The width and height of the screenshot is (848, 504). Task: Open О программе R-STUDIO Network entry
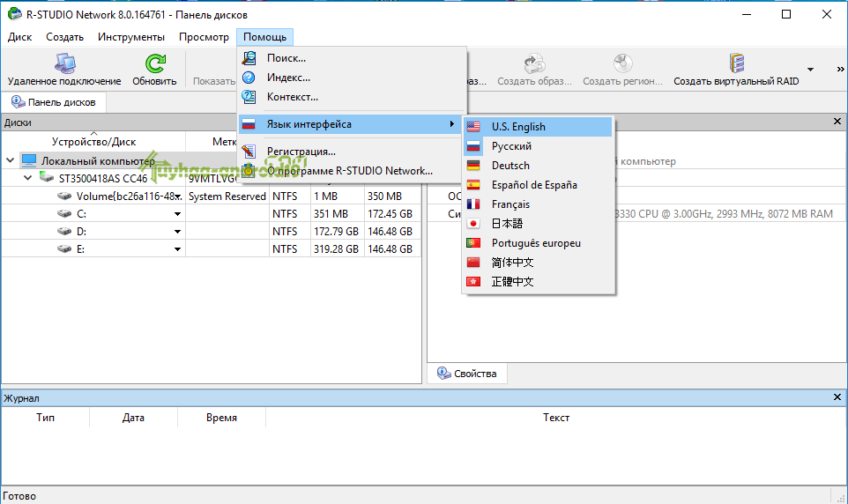pyautogui.click(x=352, y=171)
